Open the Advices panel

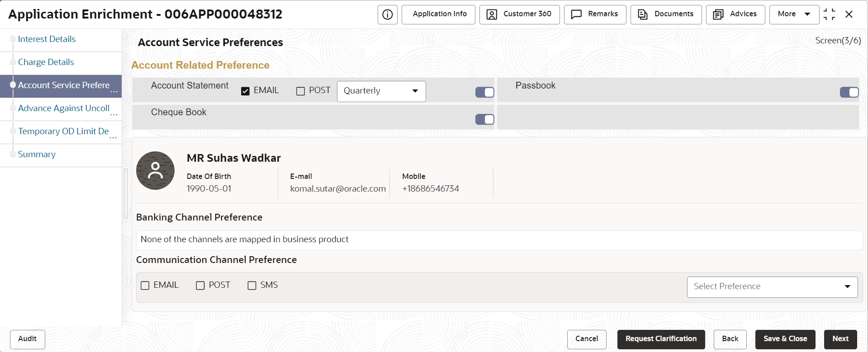(x=735, y=14)
